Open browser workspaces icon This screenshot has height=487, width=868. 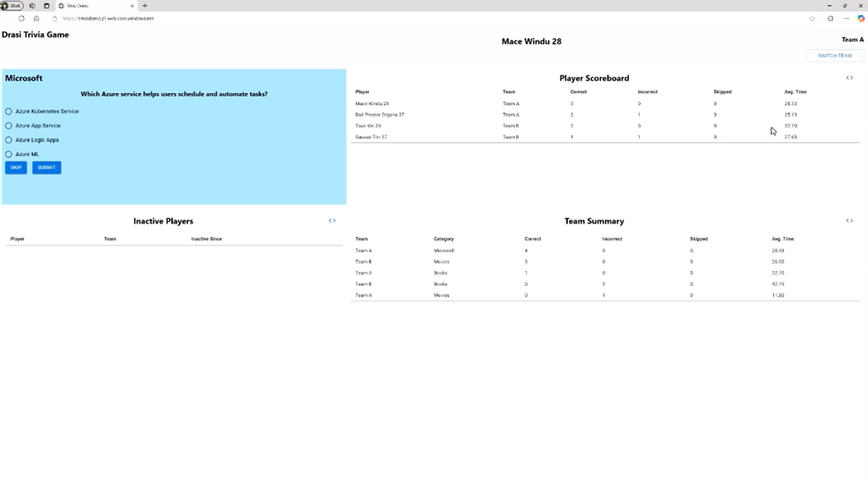click(x=32, y=6)
